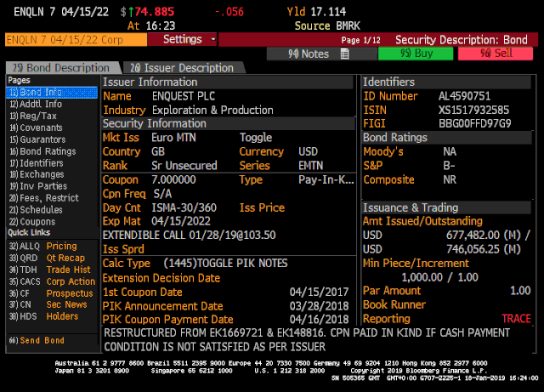
Task: Open the Inv Parties page
Action: pyautogui.click(x=38, y=186)
